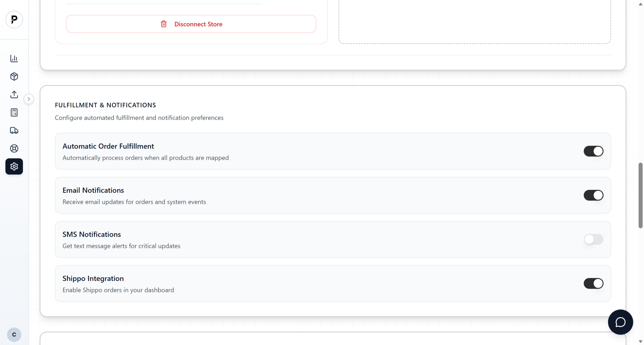Viewport: 644px width, 345px height.
Task: Click 'Receive email updates for orders and system events'
Action: click(x=134, y=202)
